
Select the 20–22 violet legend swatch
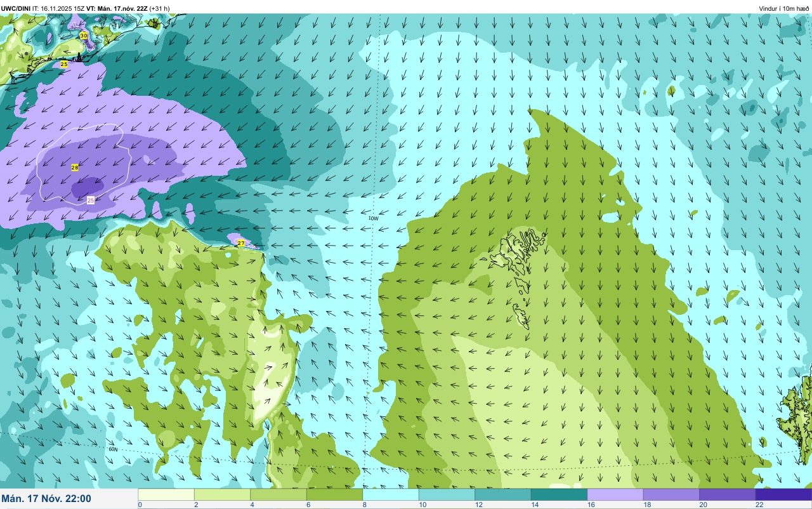(728, 494)
